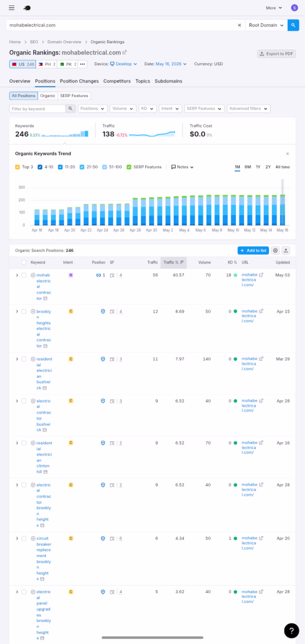Select the 6M chart range
Viewport: 305px width, 644px height.
coord(248,167)
